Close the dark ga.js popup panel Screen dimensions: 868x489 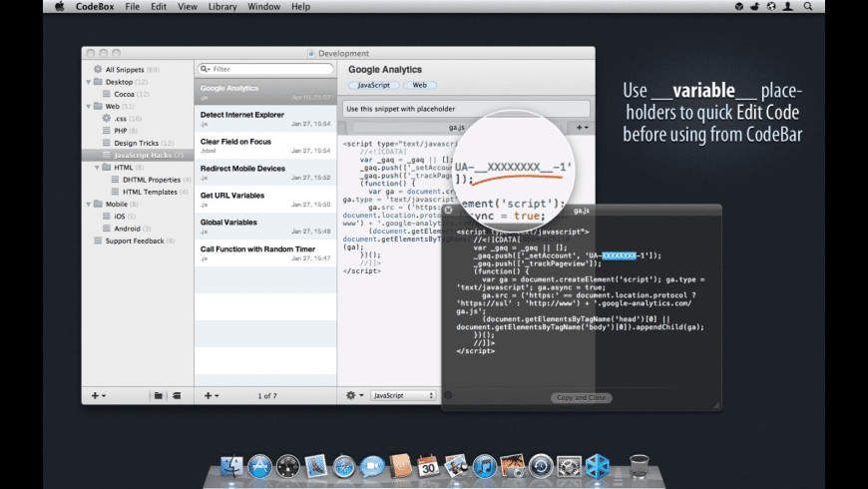click(449, 210)
